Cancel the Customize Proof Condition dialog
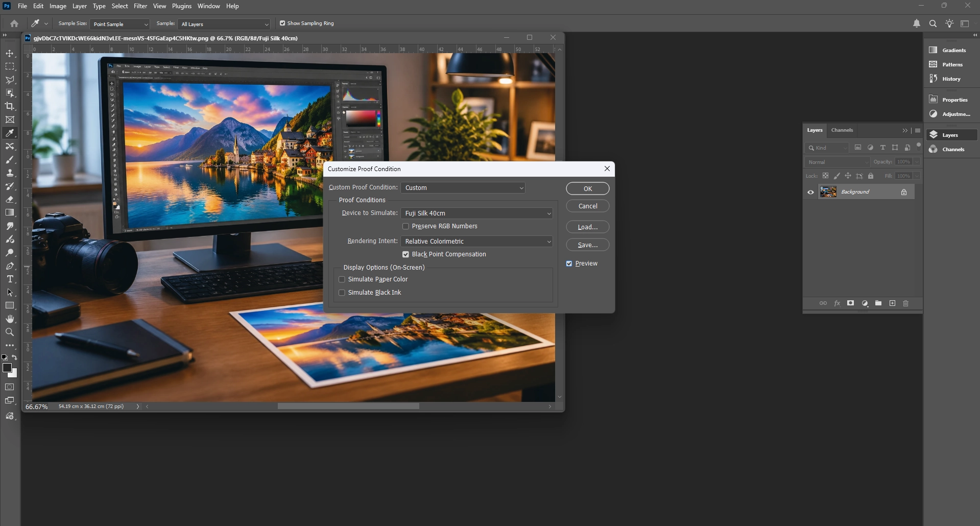 point(588,206)
